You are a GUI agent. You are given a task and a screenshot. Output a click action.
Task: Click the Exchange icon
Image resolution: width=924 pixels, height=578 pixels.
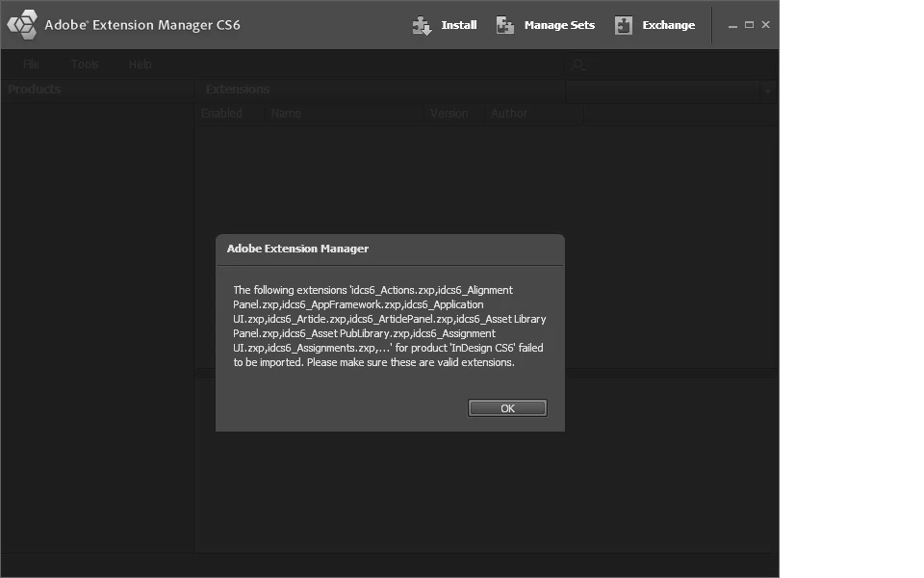point(624,25)
